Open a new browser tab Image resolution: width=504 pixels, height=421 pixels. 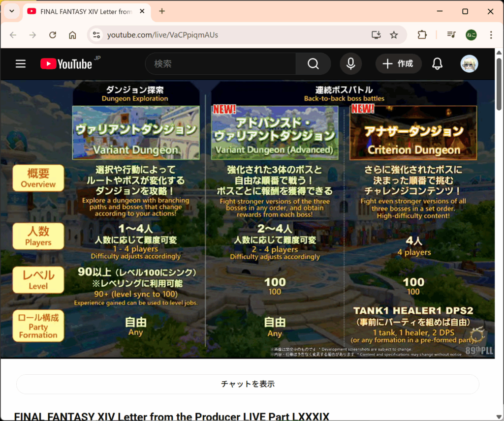tap(162, 11)
